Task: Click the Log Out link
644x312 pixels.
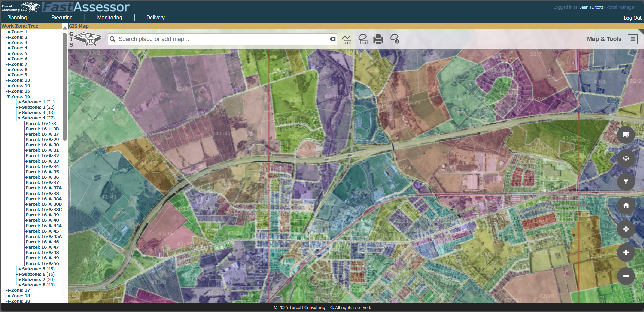Action: [x=632, y=18]
